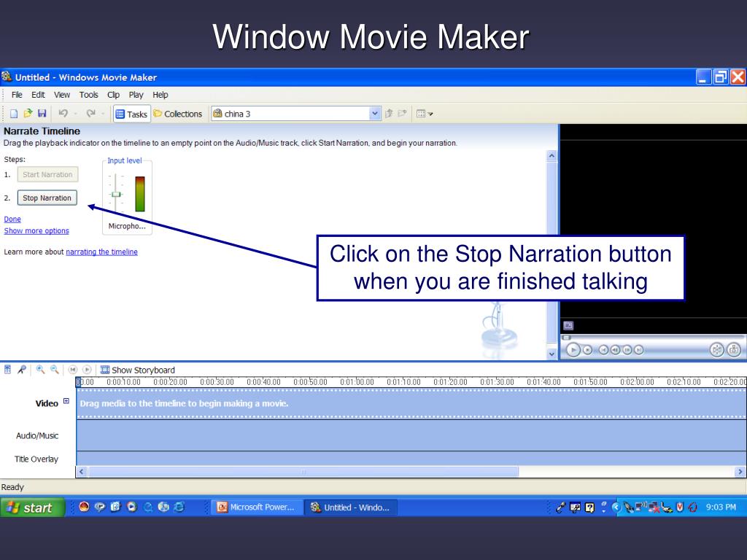This screenshot has width=747, height=560.
Task: Click the Audio/Music track area
Action: [x=411, y=435]
